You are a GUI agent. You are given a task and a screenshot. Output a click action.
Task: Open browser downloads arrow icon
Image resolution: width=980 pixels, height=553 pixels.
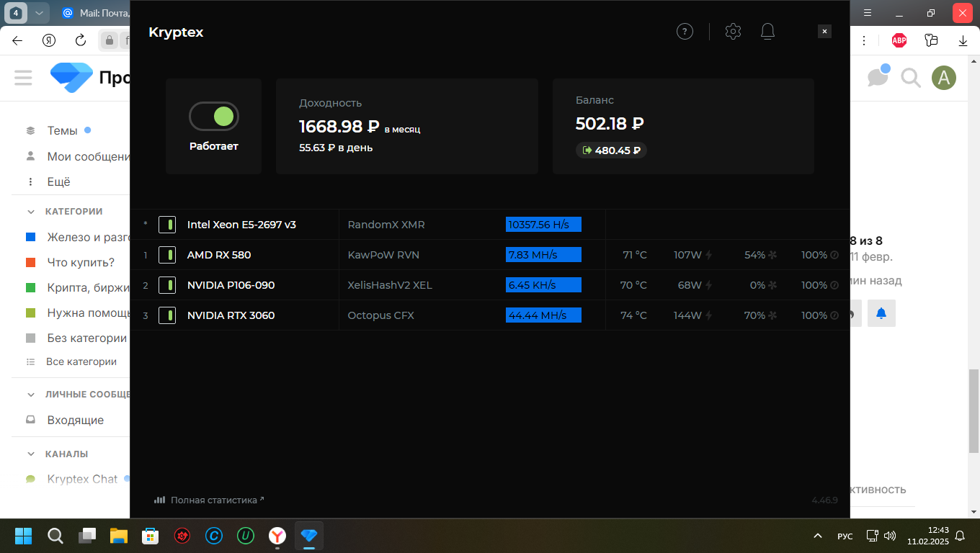963,41
